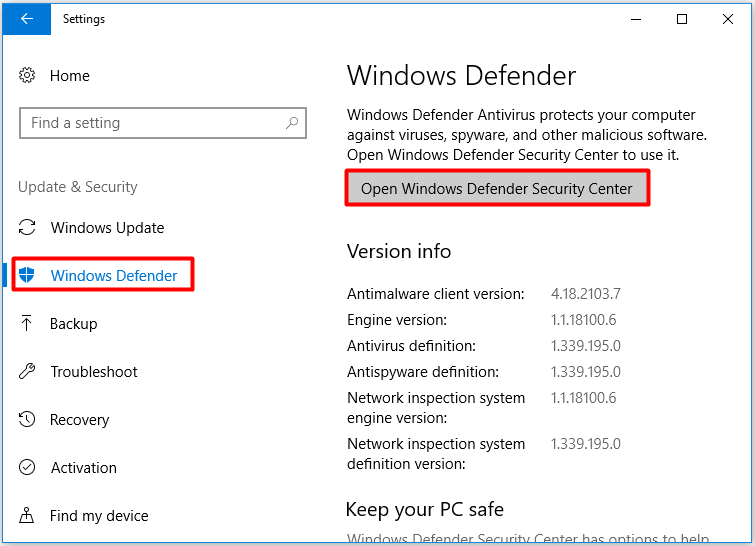Open the Home settings page
The height and width of the screenshot is (546, 755).
[x=70, y=76]
